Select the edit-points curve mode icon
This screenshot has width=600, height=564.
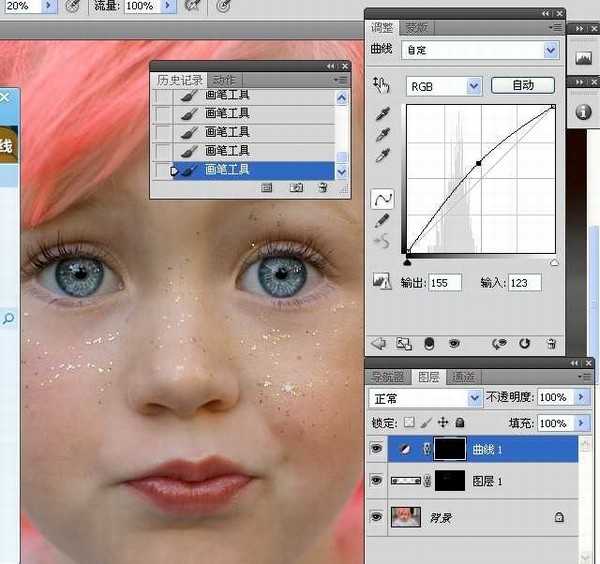pos(381,199)
